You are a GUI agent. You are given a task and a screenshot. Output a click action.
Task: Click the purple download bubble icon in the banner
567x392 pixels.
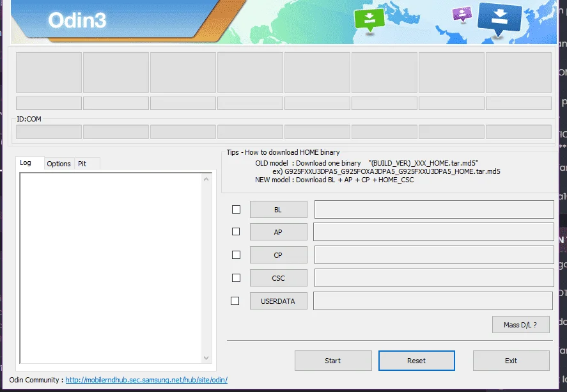[x=462, y=15]
